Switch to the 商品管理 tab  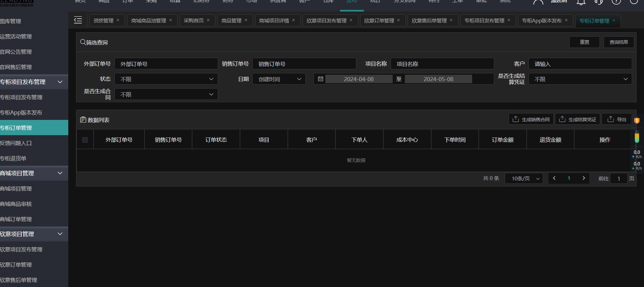[231, 21]
